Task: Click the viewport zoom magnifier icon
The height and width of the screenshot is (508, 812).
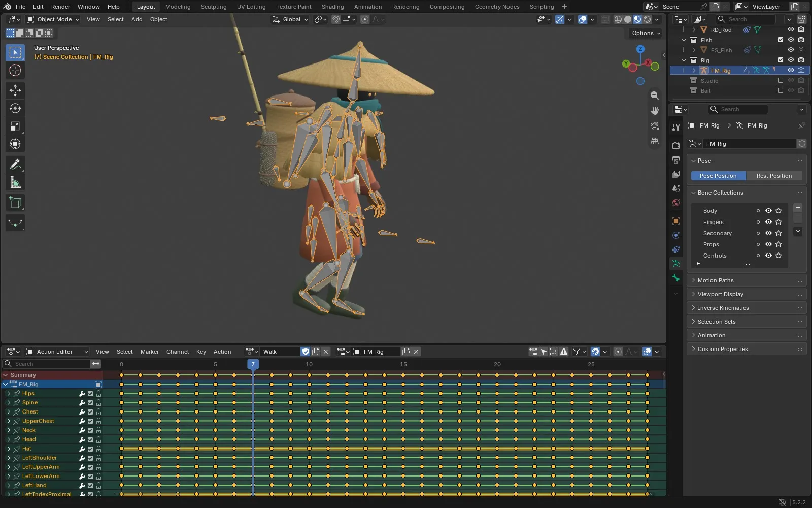Action: tap(655, 96)
